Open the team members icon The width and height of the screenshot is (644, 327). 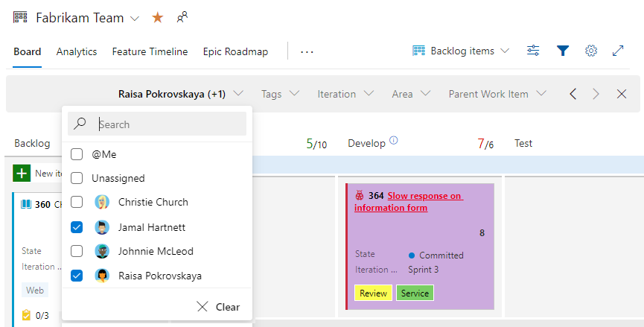(182, 17)
